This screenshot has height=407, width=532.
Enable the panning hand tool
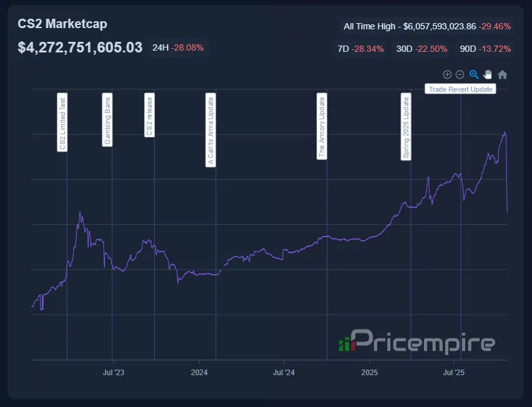pyautogui.click(x=488, y=75)
